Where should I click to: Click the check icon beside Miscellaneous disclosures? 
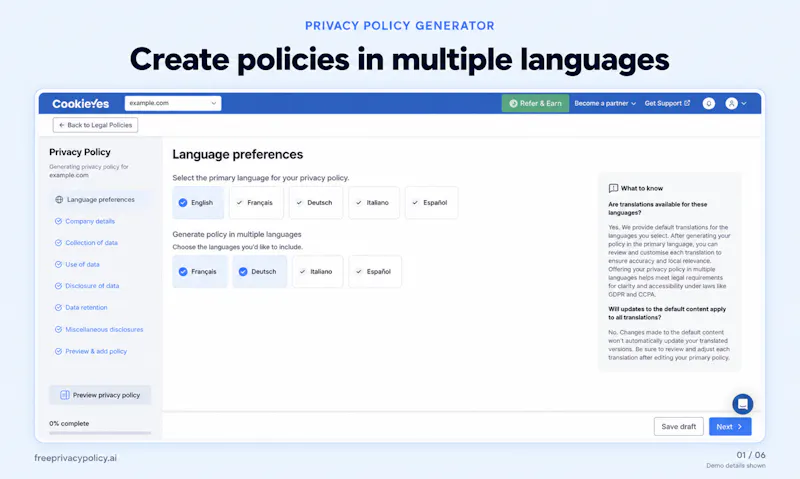click(58, 330)
